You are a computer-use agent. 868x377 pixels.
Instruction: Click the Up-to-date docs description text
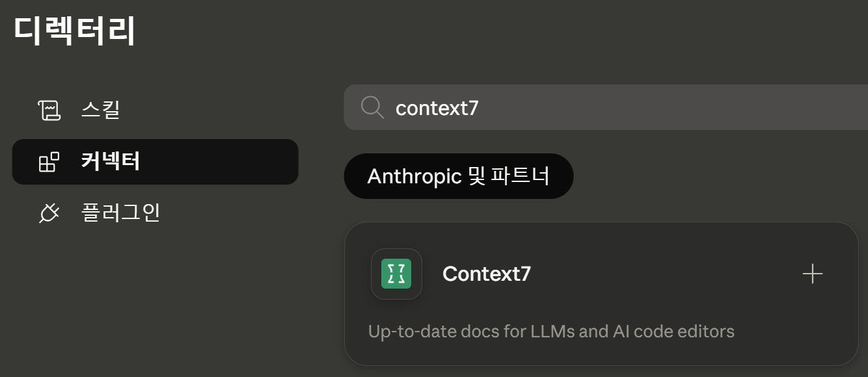coord(551,331)
